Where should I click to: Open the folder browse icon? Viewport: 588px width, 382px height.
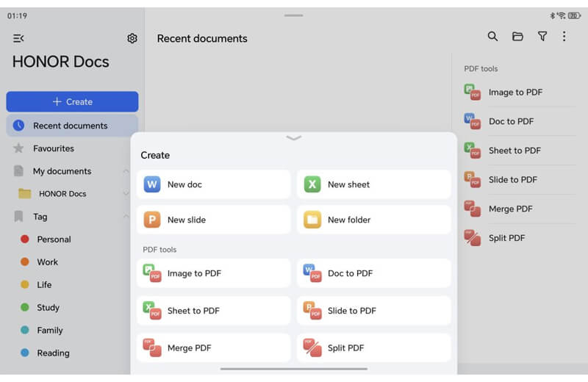[x=517, y=37]
